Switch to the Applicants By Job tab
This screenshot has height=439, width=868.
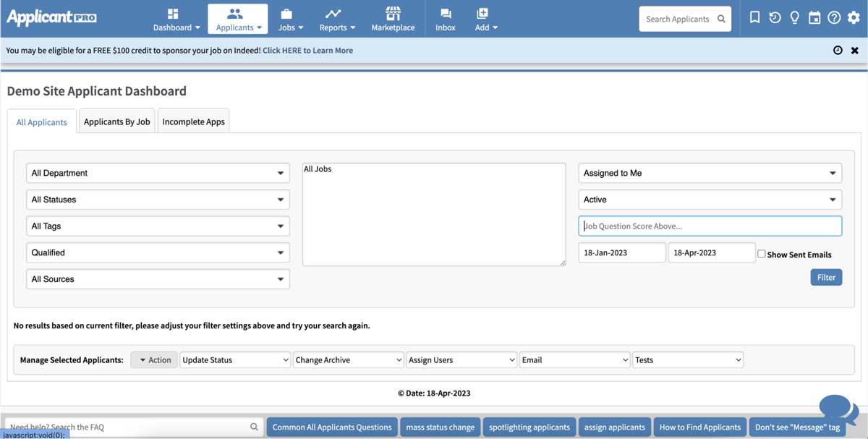click(x=116, y=122)
